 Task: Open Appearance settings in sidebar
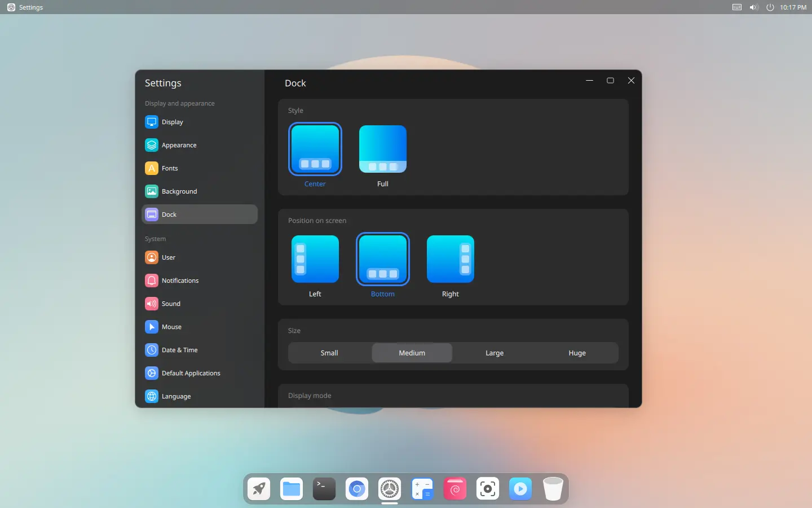point(179,145)
